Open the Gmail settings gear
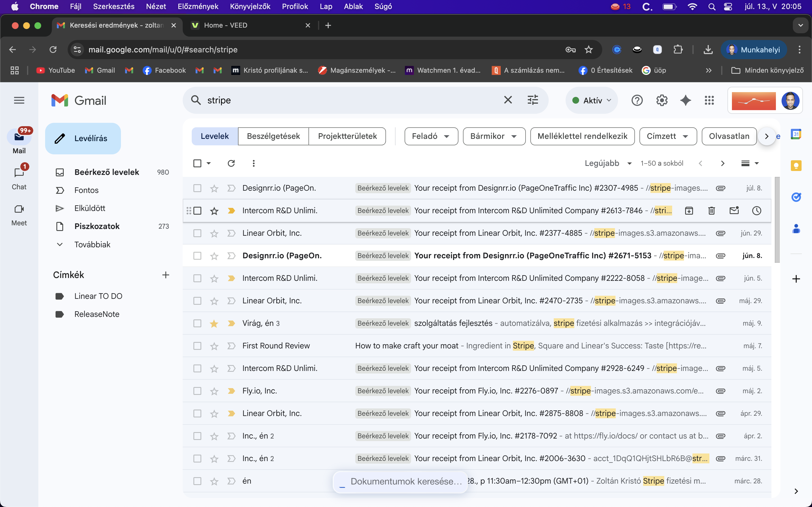Viewport: 812px width, 507px height. click(661, 100)
